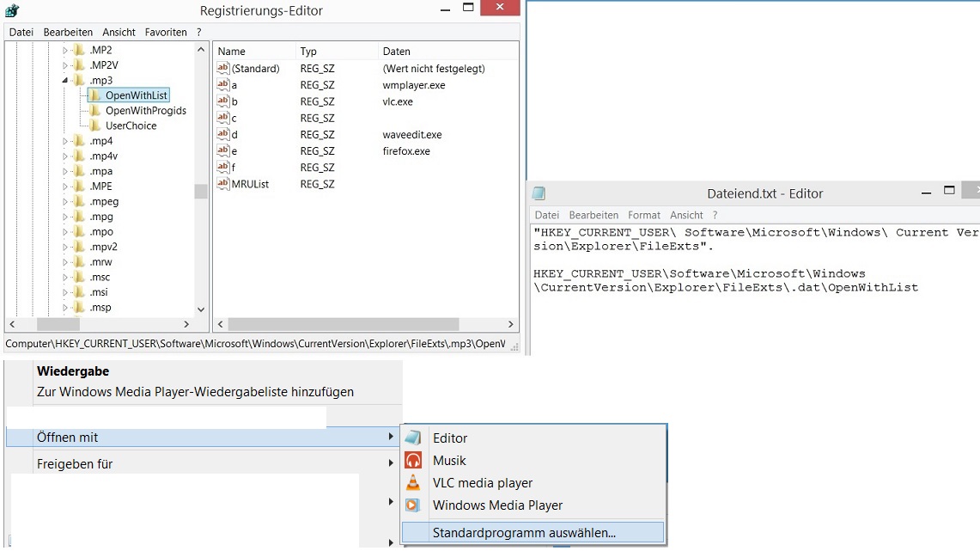The height and width of the screenshot is (551, 980).
Task: Select the .mrw tree item
Action: [x=100, y=262]
